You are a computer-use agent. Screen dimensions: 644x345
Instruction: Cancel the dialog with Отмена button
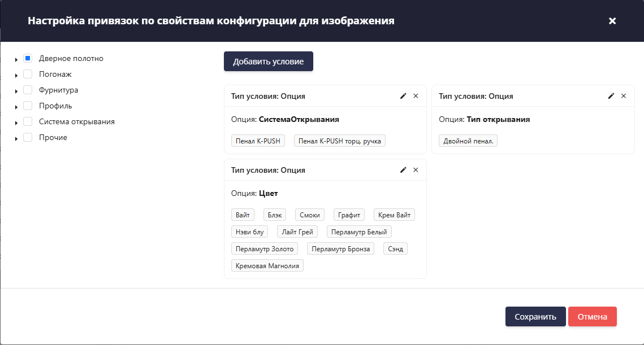click(592, 316)
